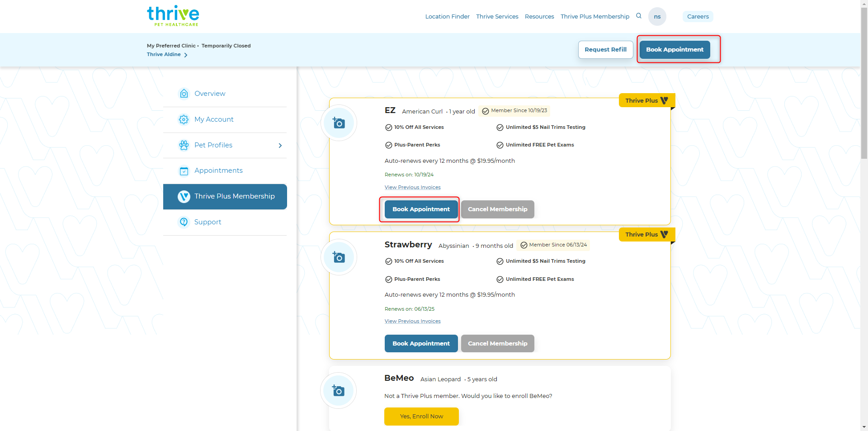Click the My Account gear icon
This screenshot has height=431, width=868.
[184, 119]
